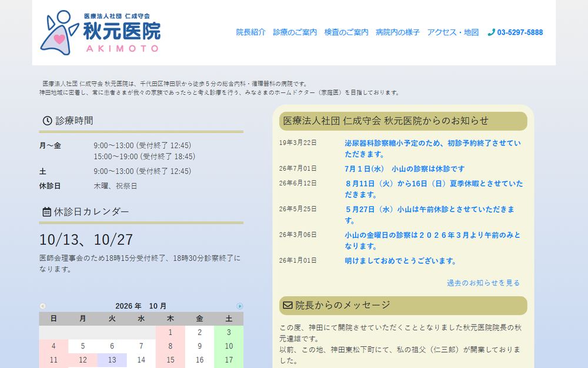Open the 検査のご案内 menu item
This screenshot has height=368, width=588.
346,32
